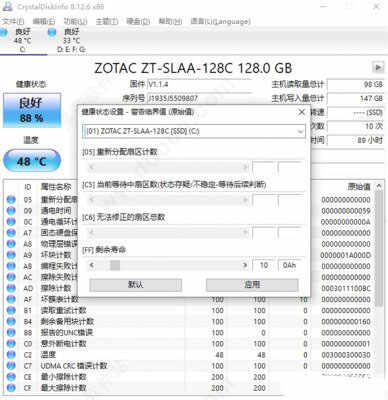Click blue status icon for attribute A7
Image resolution: width=388 pixels, height=400 pixels.
tap(11, 233)
